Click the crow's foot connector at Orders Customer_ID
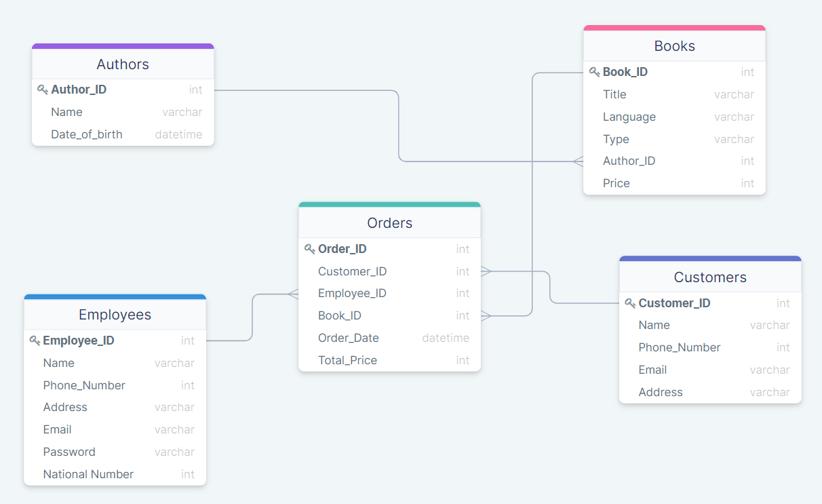Image resolution: width=822 pixels, height=504 pixels. [x=486, y=271]
